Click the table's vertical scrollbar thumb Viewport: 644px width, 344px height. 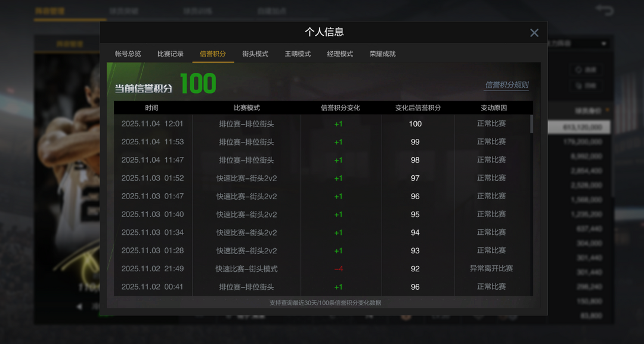[x=531, y=124]
